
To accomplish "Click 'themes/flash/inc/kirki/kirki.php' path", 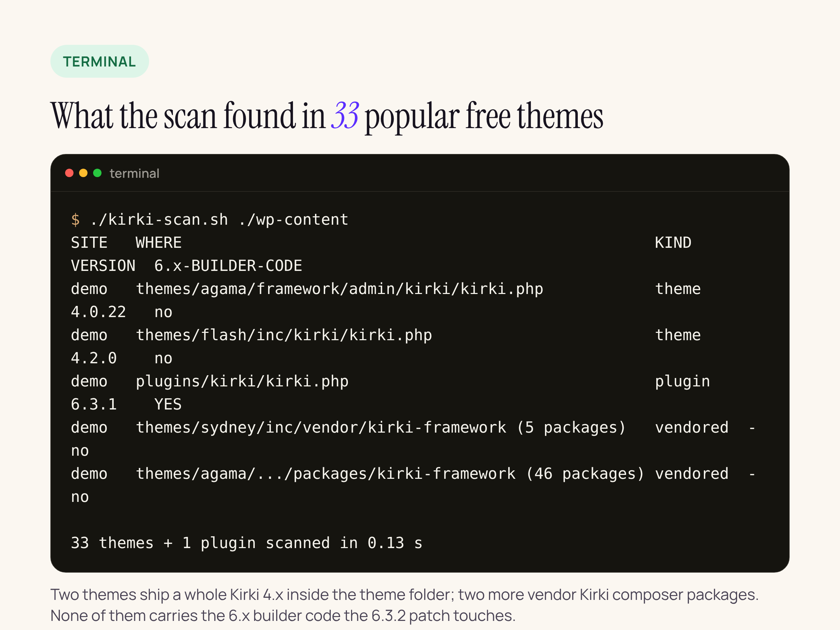I will click(284, 335).
